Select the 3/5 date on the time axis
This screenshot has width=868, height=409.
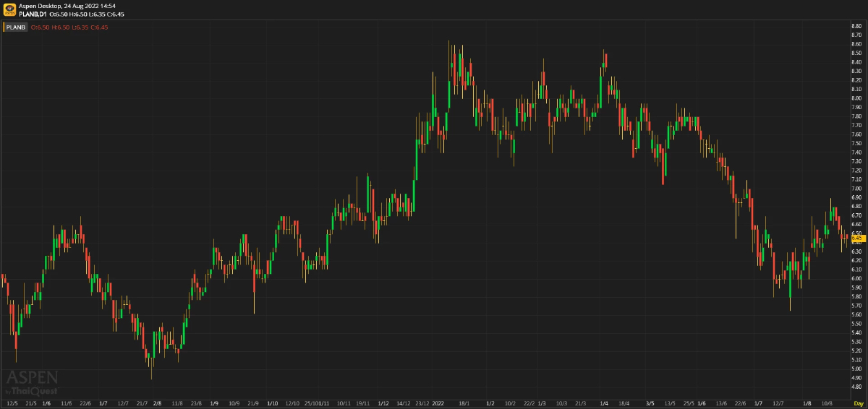(650, 403)
